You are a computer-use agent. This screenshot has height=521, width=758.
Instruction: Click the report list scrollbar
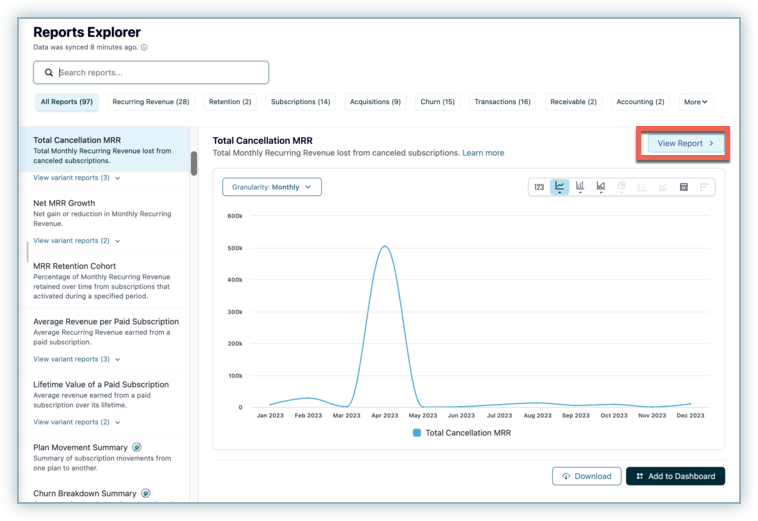pyautogui.click(x=194, y=163)
